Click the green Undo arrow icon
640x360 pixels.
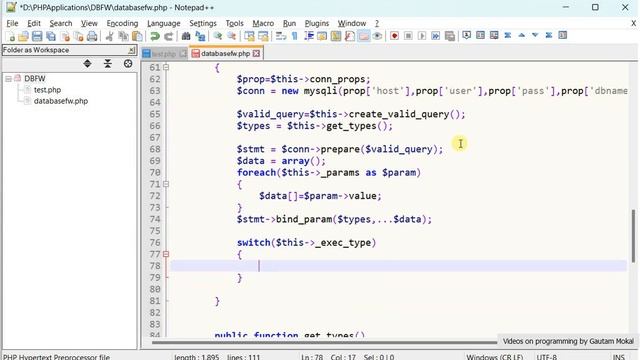coord(155,36)
